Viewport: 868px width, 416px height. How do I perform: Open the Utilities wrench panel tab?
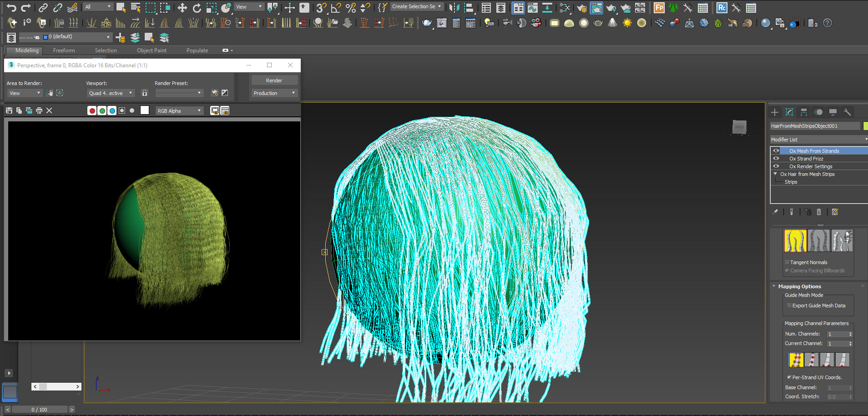point(847,112)
